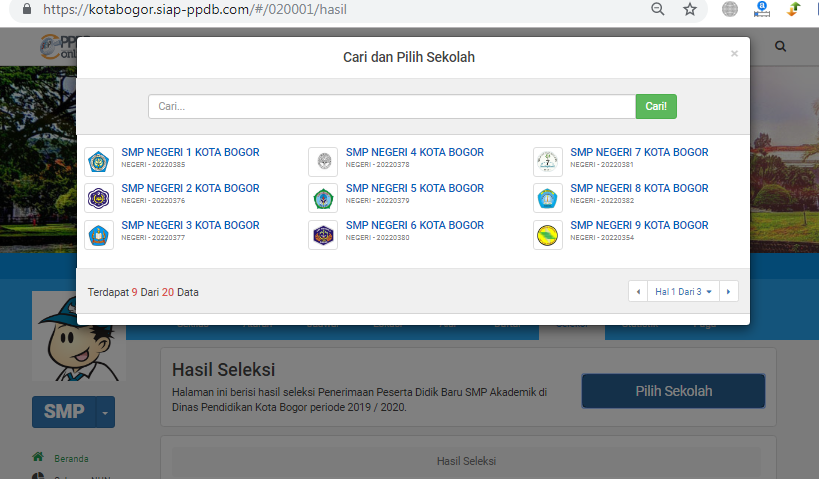Click the SMP Negeri 8 Kota Bogor logo
This screenshot has height=479, width=819.
click(x=548, y=198)
